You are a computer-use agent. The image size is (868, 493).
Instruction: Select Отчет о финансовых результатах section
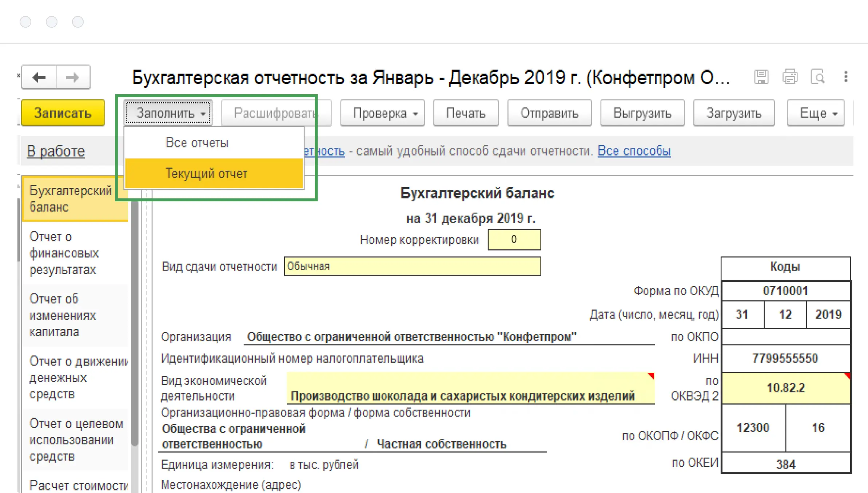coord(64,253)
